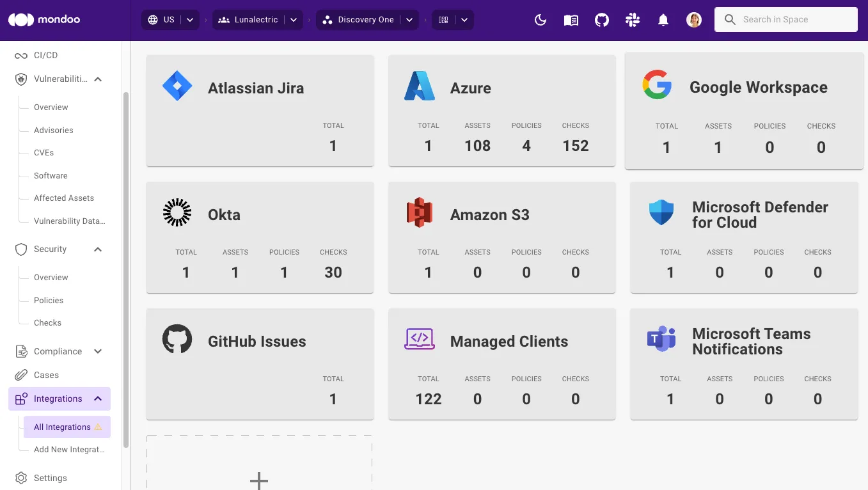Open vulnerabilities Overview item
The image size is (868, 490).
point(51,107)
